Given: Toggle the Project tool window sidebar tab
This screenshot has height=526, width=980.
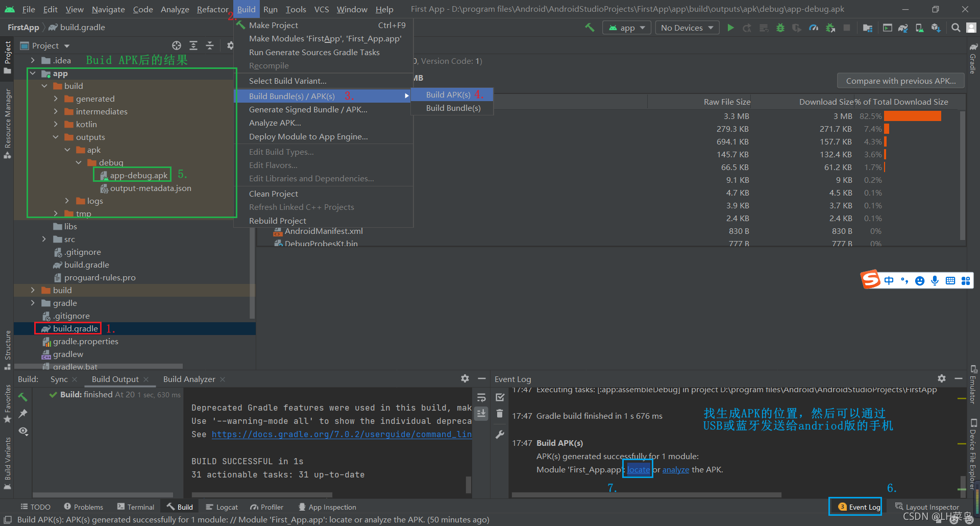Looking at the screenshot, I should [7, 57].
